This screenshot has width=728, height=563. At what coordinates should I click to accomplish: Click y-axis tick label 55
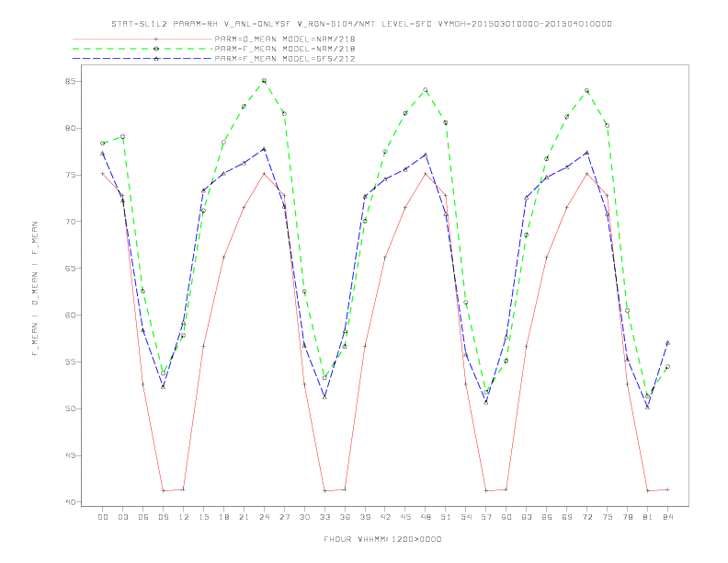[x=70, y=362]
